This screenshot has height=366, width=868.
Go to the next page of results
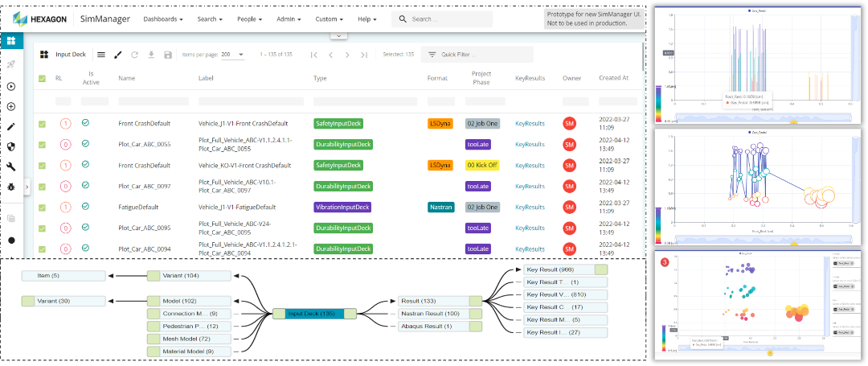coord(347,55)
